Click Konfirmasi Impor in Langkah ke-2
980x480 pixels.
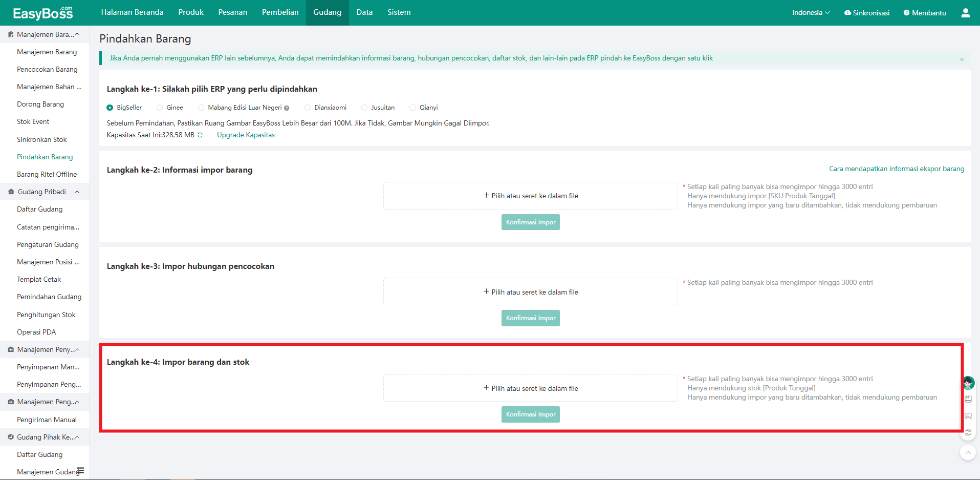(531, 222)
